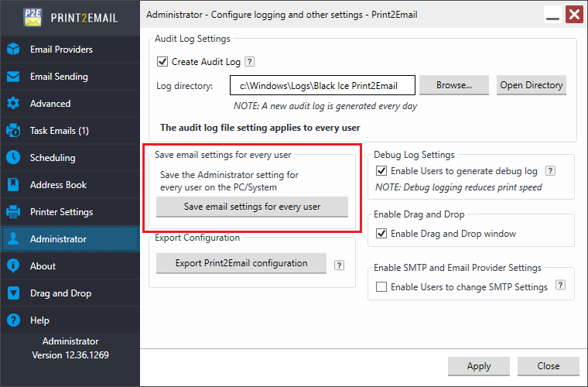
Task: Click the audit log applies to every user text
Action: (260, 128)
